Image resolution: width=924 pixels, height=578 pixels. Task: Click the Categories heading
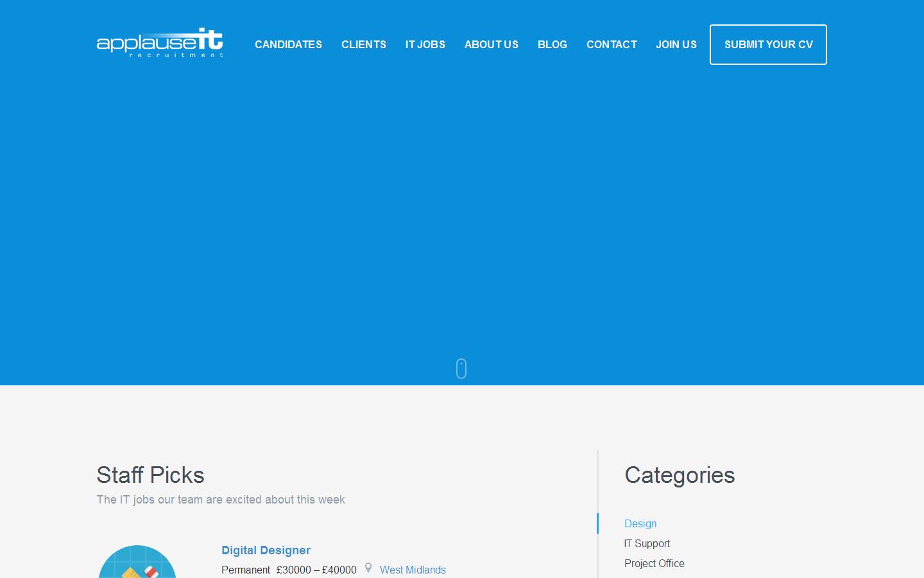pos(680,475)
